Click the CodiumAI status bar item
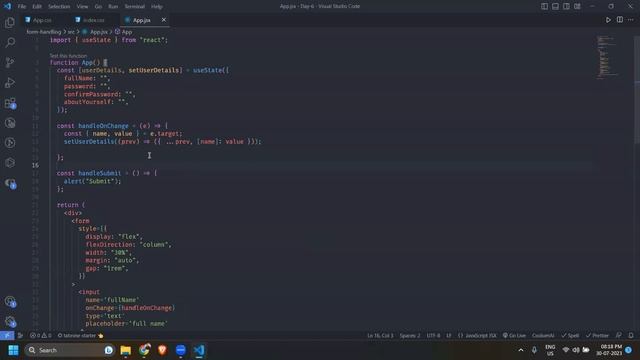640x360 pixels. coord(543,336)
